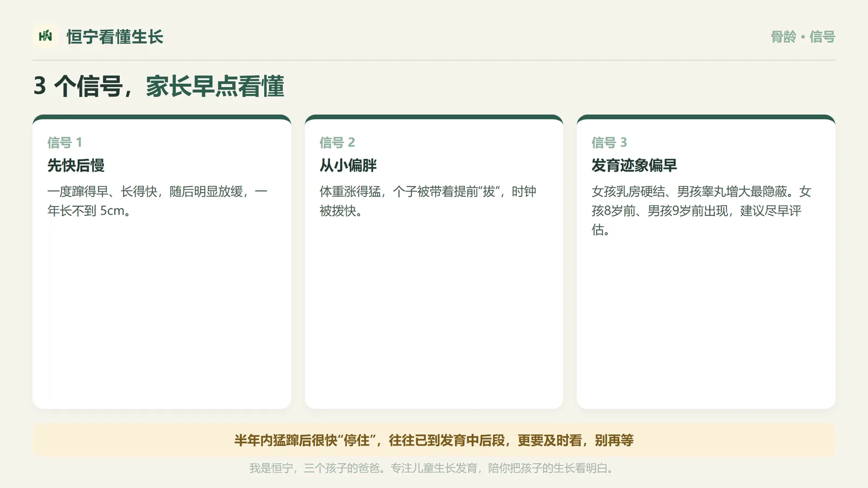
Task: Click the text starting 体重涨得猛
Action: (428, 201)
